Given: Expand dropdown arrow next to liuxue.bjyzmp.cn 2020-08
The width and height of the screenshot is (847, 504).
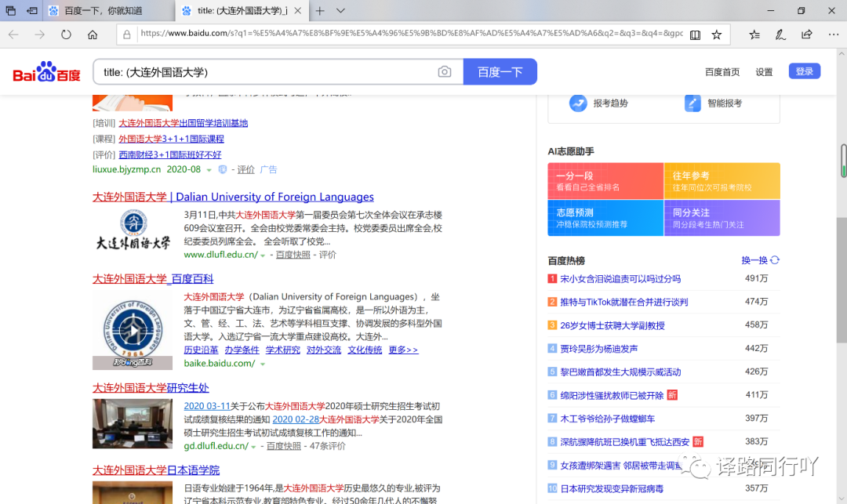Looking at the screenshot, I should pyautogui.click(x=209, y=171).
